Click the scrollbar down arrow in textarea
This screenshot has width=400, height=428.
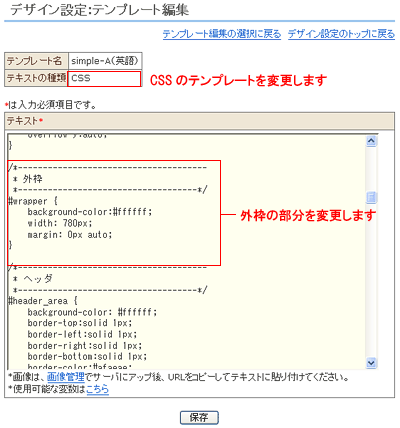[371, 362]
